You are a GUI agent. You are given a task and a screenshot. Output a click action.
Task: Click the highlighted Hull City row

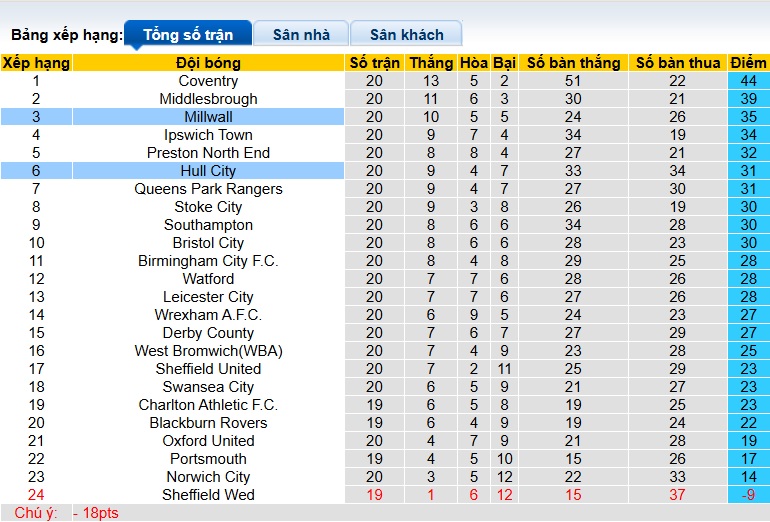point(208,171)
